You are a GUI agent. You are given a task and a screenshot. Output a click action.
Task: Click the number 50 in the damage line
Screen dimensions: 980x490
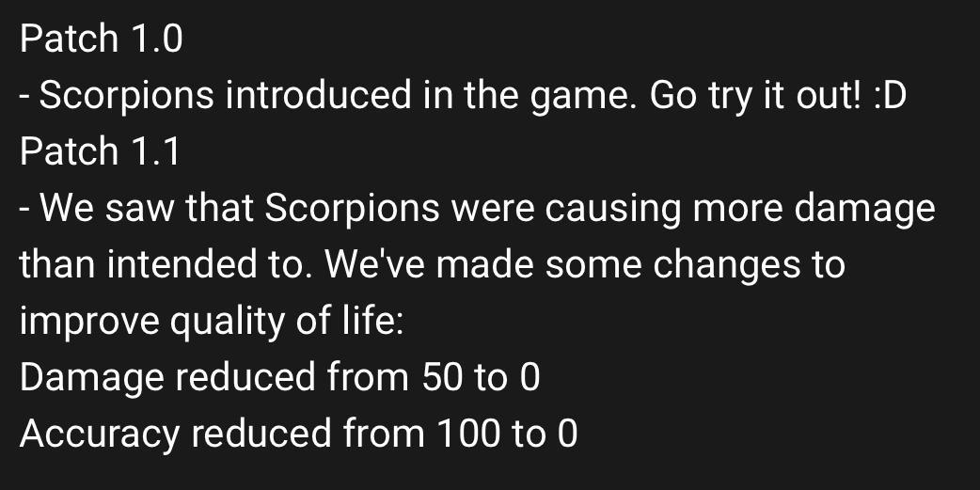(x=443, y=377)
